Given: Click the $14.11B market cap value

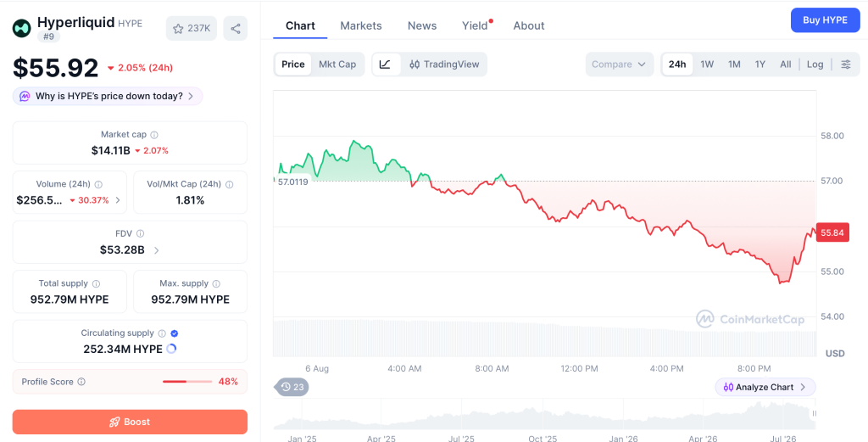Looking at the screenshot, I should [111, 151].
